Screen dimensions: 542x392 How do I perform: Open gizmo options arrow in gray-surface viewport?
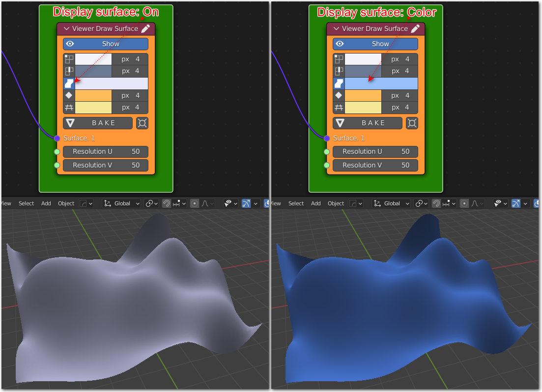(256, 203)
